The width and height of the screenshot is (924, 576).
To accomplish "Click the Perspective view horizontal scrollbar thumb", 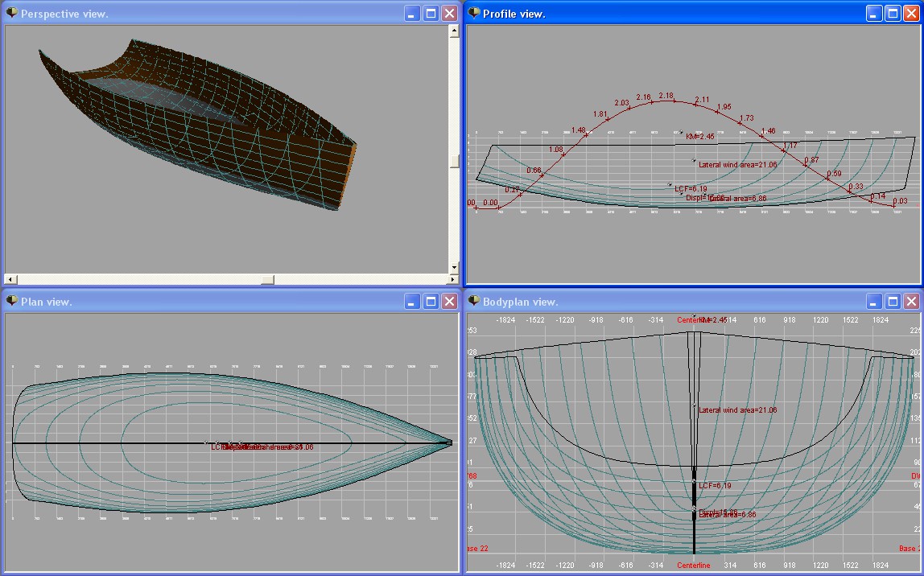I will [x=267, y=279].
